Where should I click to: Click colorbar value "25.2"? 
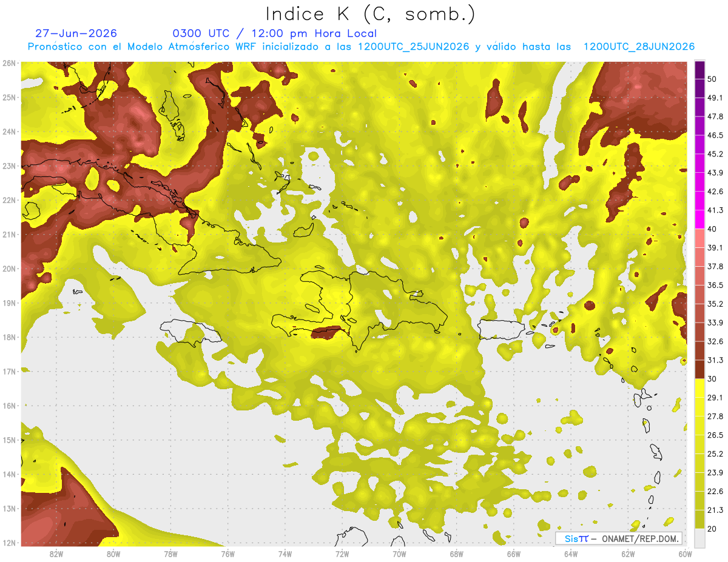point(715,454)
